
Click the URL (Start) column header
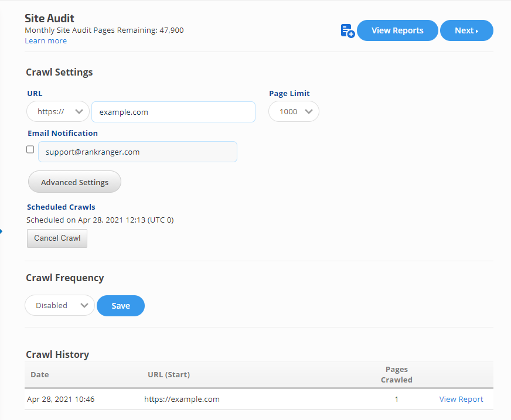pos(169,375)
